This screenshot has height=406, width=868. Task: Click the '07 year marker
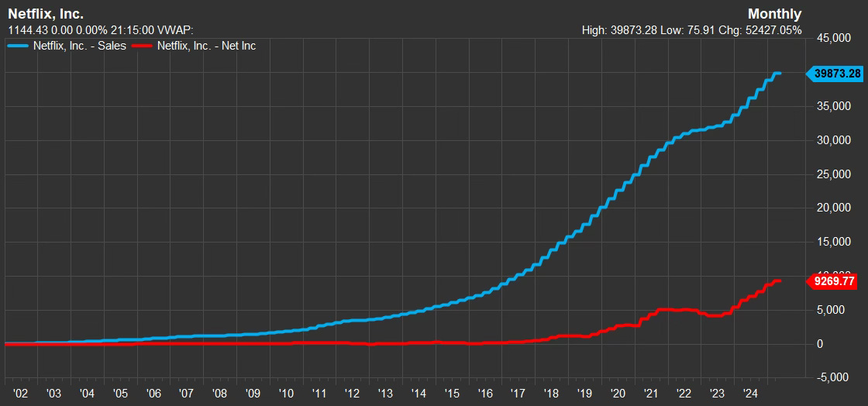pos(187,394)
